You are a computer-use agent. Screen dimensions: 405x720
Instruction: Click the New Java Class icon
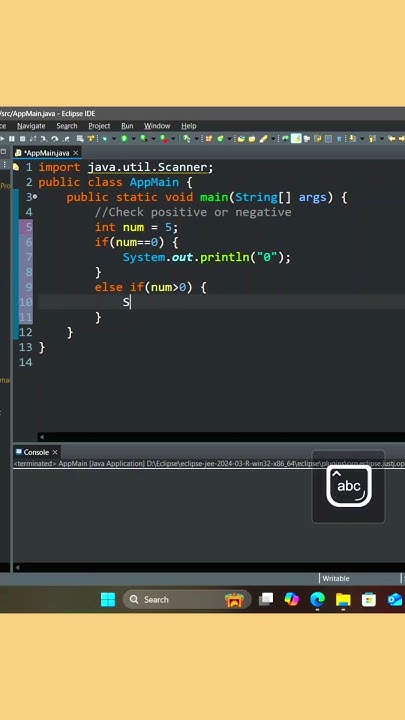point(220,138)
